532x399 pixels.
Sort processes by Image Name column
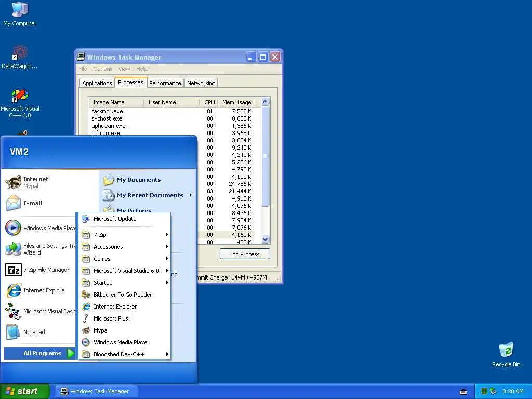click(116, 102)
